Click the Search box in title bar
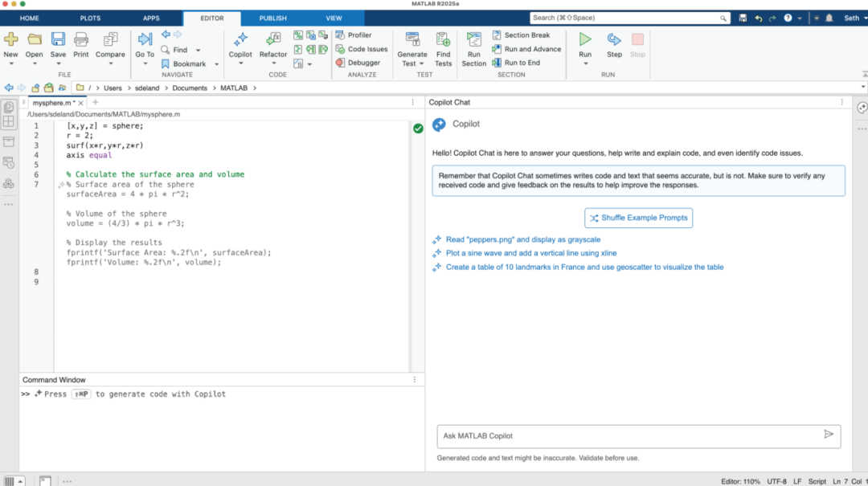Screen dimensions: 868x486 (x=630, y=18)
